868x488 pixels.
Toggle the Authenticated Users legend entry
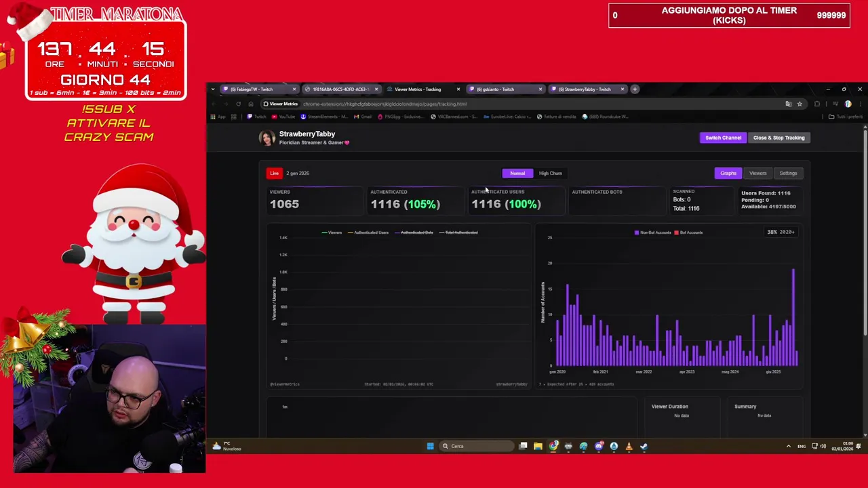(368, 232)
